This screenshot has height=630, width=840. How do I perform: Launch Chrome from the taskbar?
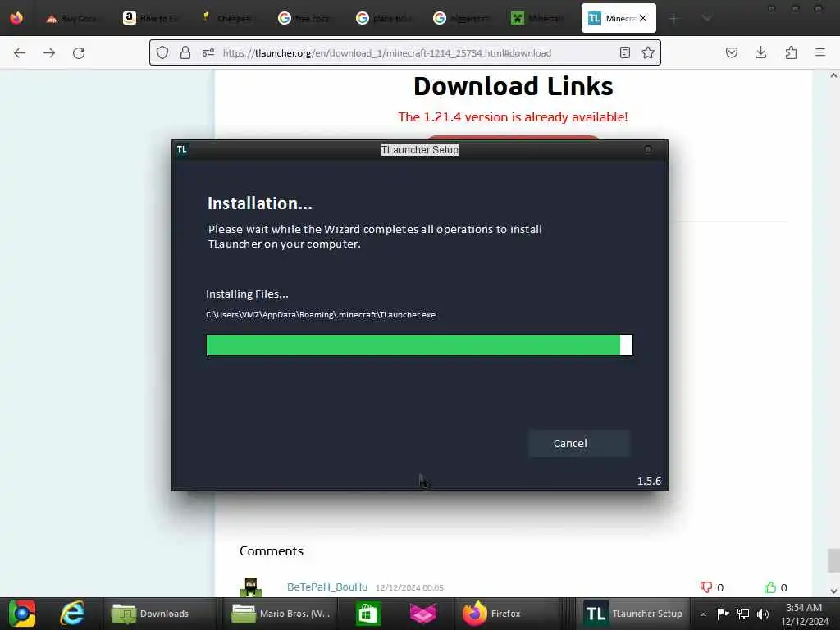tap(22, 614)
